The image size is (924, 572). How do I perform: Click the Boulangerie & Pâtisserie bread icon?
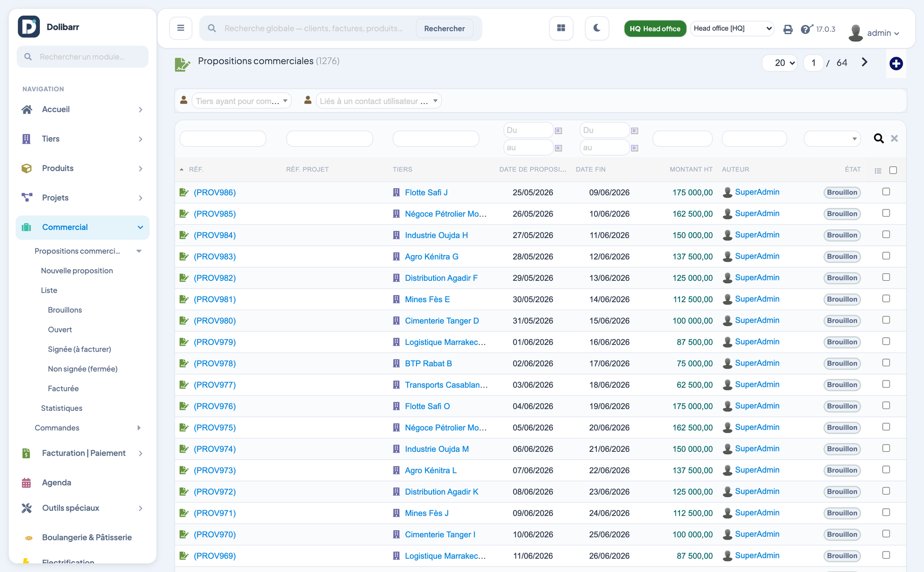pyautogui.click(x=28, y=538)
